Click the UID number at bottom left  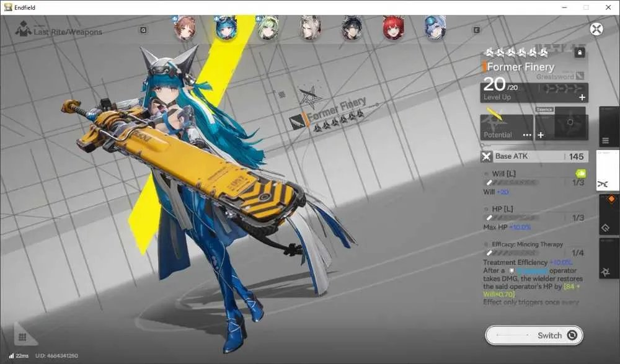[56, 356]
